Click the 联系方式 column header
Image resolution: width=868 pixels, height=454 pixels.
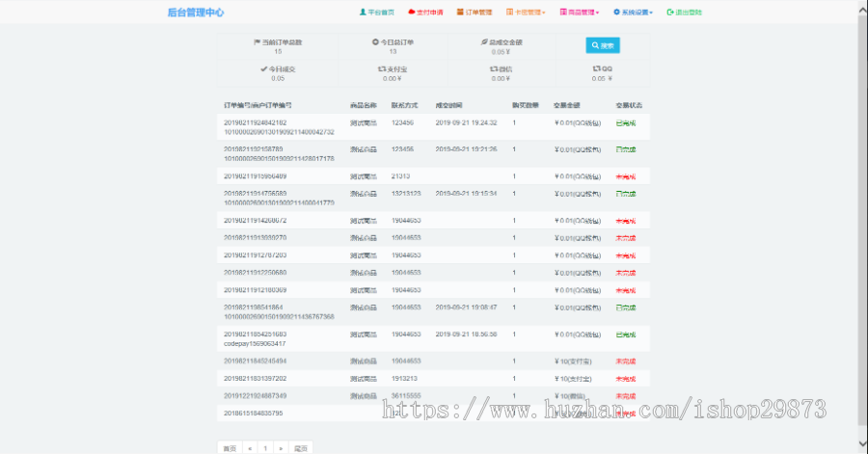pyautogui.click(x=405, y=105)
